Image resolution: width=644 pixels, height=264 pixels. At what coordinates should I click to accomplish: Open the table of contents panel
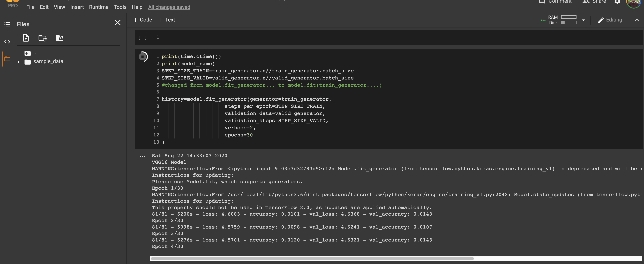(x=7, y=24)
